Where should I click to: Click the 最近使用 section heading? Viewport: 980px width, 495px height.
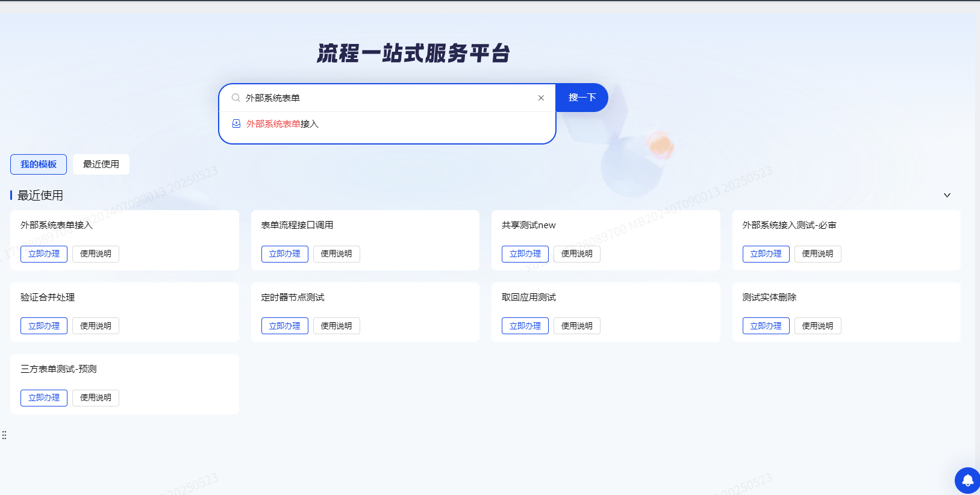[x=40, y=195]
